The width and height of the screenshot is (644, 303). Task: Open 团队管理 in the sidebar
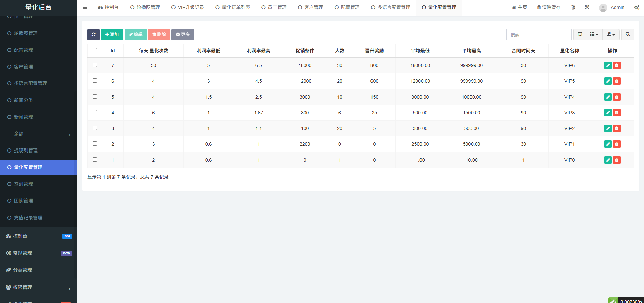39,201
